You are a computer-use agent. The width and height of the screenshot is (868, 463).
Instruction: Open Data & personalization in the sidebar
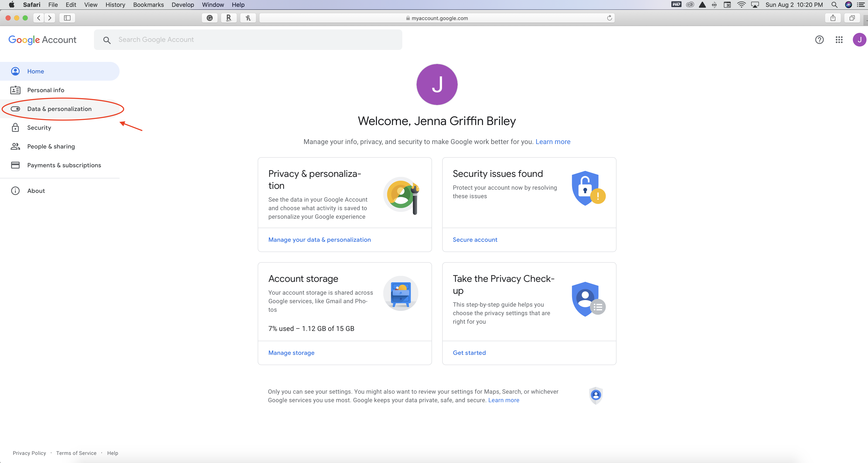coord(59,109)
